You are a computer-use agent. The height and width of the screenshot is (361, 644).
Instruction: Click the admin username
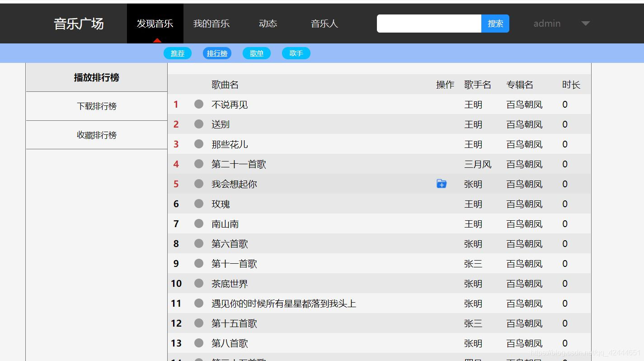coord(547,24)
